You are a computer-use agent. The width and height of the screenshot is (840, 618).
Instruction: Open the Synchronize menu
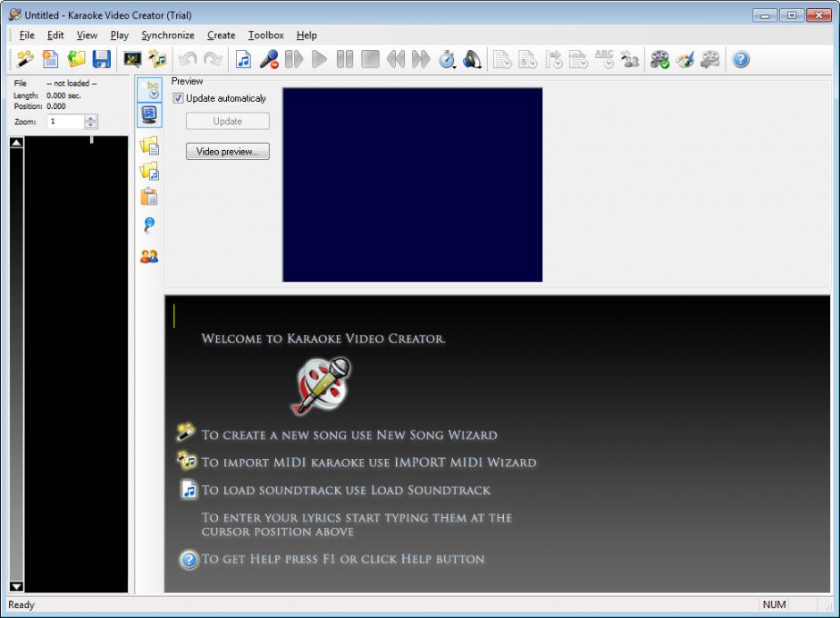[x=168, y=36]
